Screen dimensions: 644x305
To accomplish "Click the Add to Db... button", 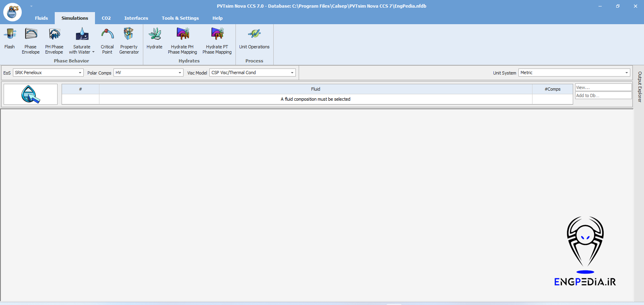I will (603, 95).
